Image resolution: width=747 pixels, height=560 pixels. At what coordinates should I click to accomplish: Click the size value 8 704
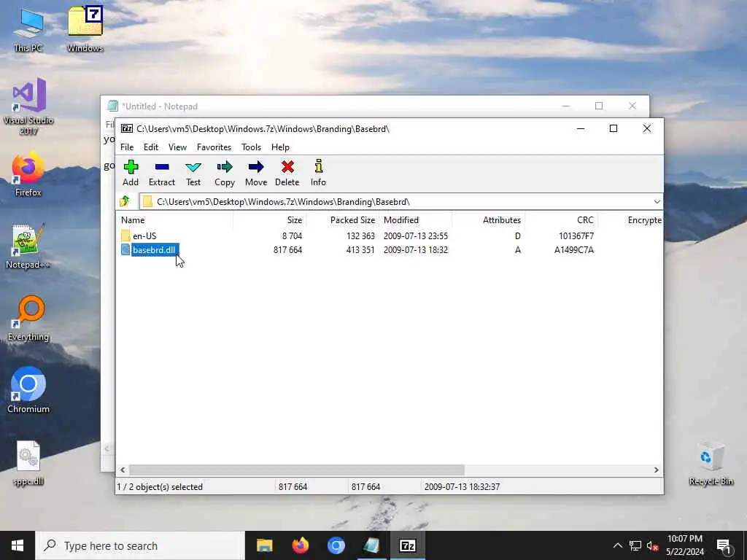click(x=292, y=236)
